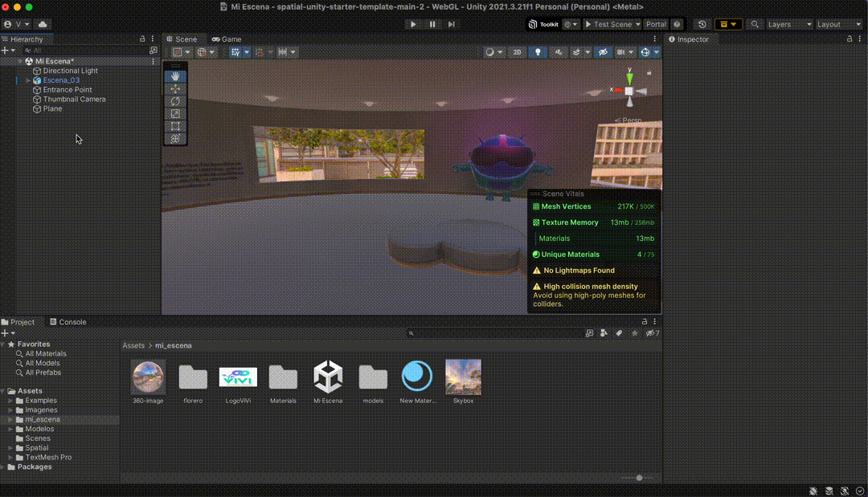868x497 pixels.
Task: Open the Test Scene dropdown arrow
Action: tap(637, 24)
